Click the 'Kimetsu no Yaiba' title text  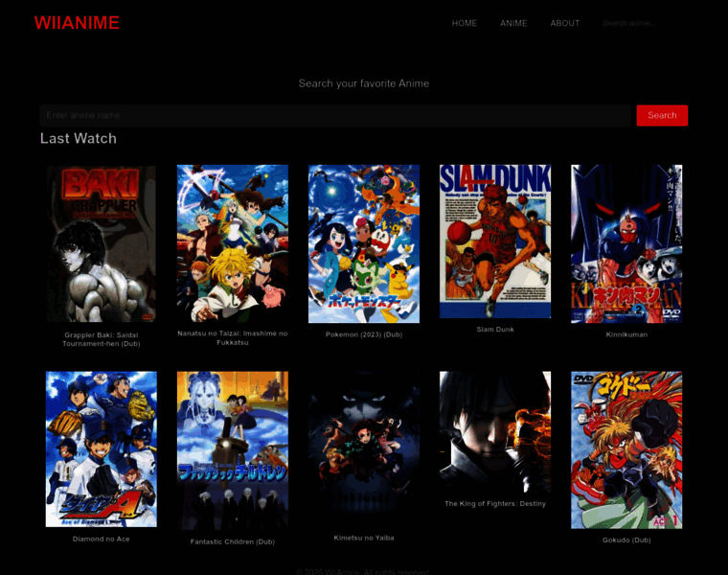point(364,538)
